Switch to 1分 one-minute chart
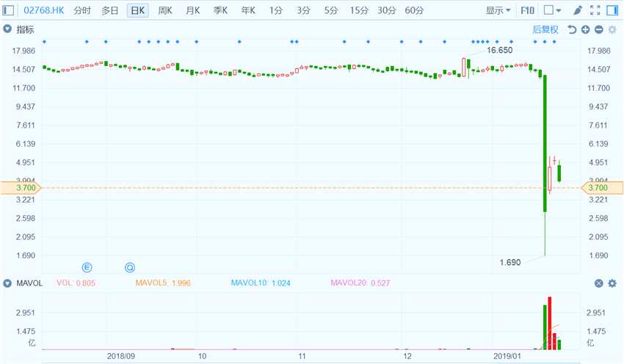624x364 pixels. click(275, 10)
